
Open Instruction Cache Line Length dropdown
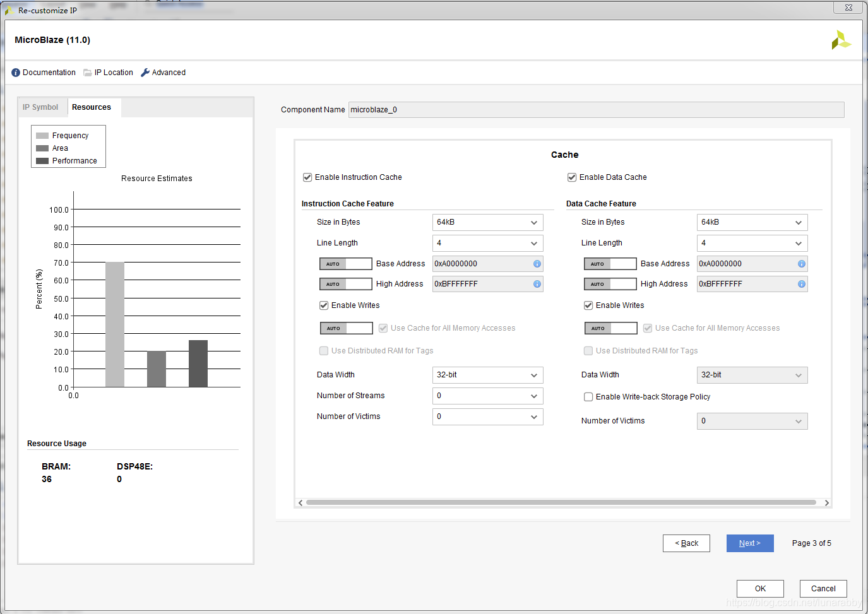pos(488,243)
